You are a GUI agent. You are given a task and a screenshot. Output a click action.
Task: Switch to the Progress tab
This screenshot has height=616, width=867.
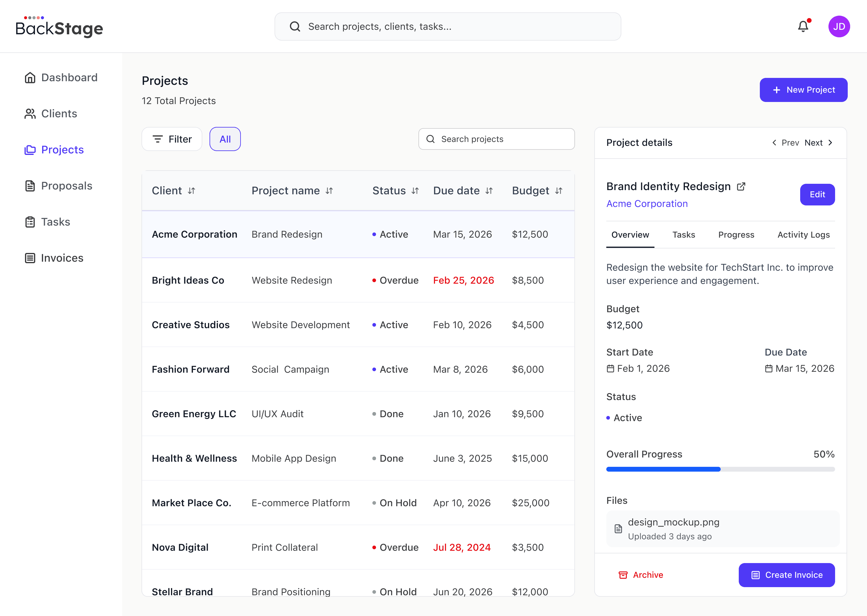736,235
